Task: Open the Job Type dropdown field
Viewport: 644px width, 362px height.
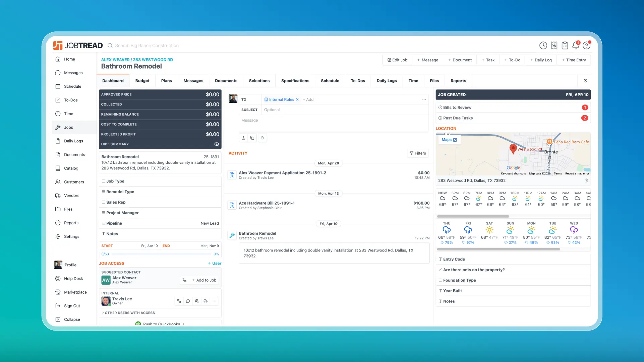Action: pyautogui.click(x=160, y=181)
